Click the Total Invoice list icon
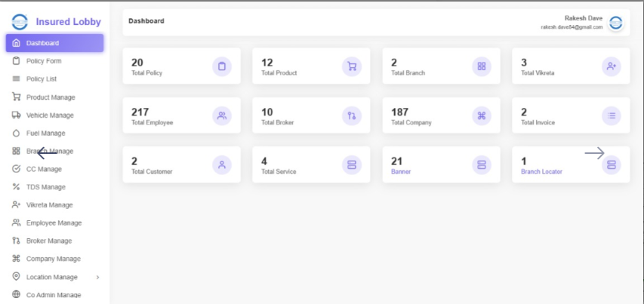 click(x=612, y=115)
